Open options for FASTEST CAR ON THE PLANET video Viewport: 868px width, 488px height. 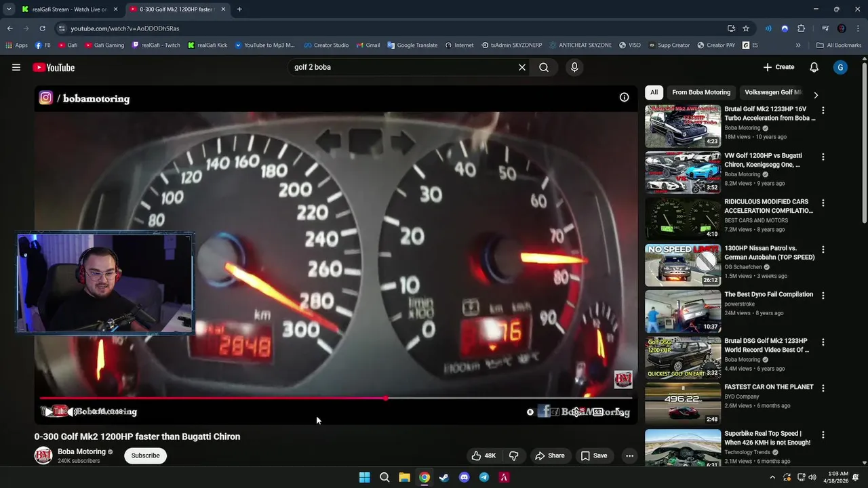[823, 388]
